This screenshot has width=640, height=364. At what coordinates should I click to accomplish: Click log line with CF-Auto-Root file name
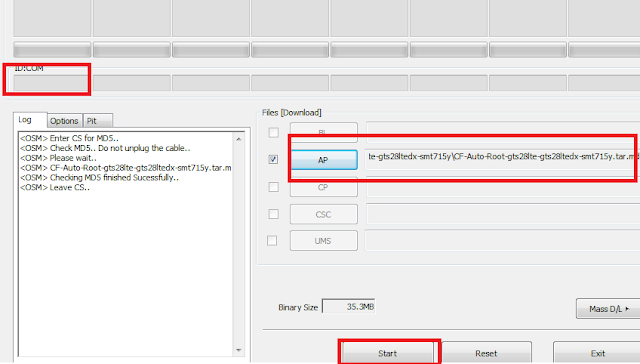pos(126,168)
